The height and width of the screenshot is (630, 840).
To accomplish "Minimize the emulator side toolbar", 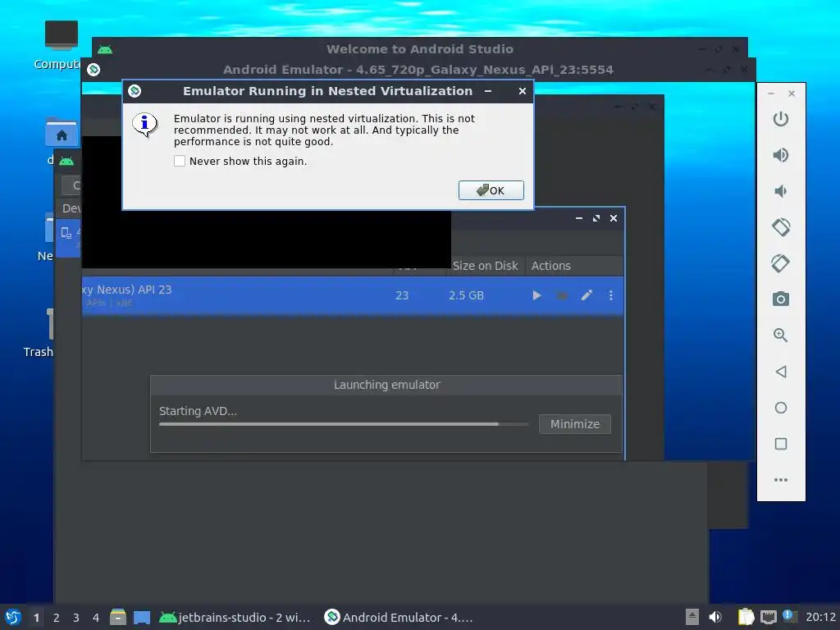I will pyautogui.click(x=771, y=94).
